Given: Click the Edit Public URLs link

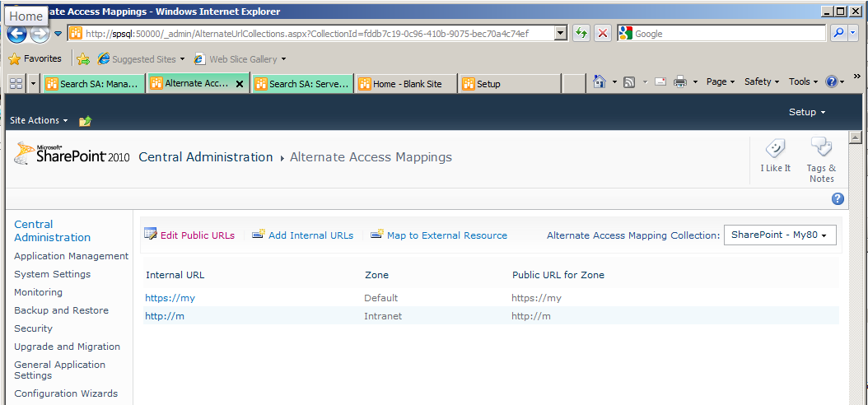Looking at the screenshot, I should click(197, 235).
